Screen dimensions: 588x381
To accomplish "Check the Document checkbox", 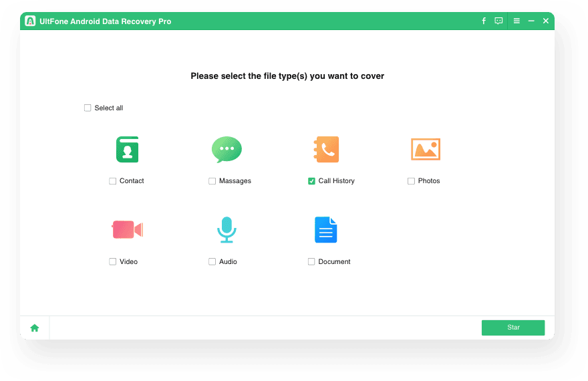I will 311,262.
